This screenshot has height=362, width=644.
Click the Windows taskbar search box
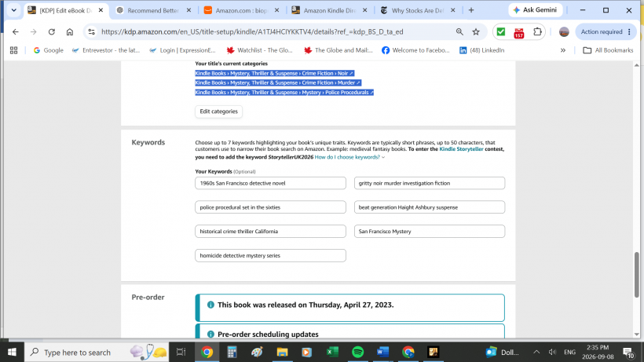pos(97,352)
